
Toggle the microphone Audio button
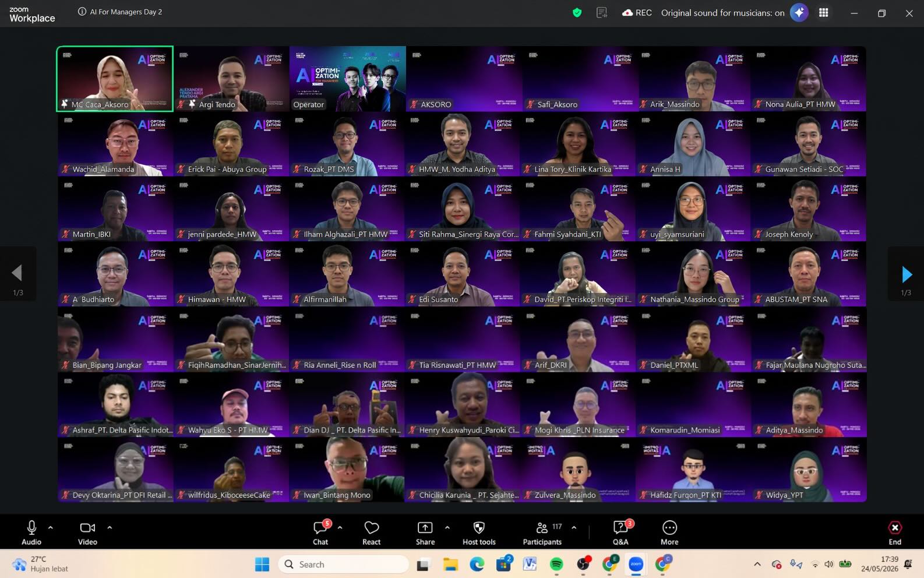point(31,532)
